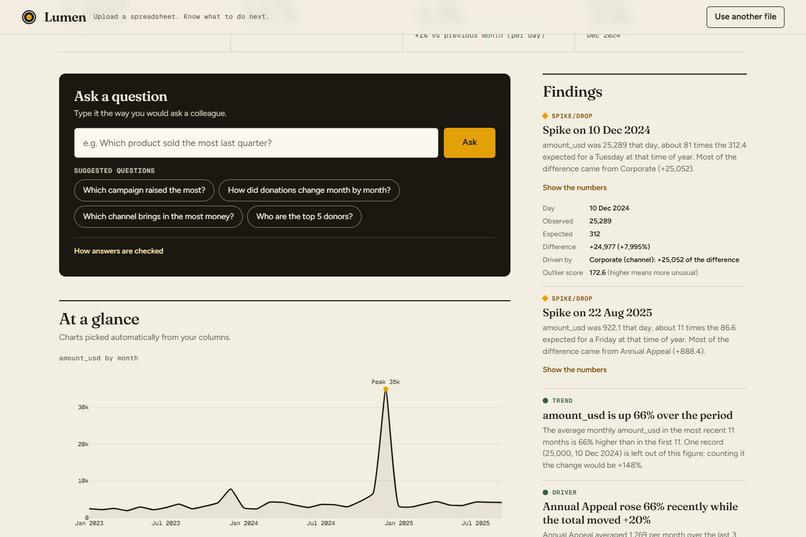806x537 pixels.
Task: Click the 'amount_usd is up 66% over the period' heading
Action: [x=637, y=415]
